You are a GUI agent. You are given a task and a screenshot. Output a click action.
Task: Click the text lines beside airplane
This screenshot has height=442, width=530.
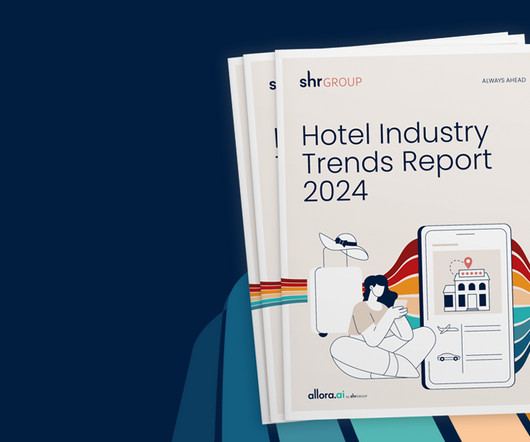pyautogui.click(x=483, y=328)
